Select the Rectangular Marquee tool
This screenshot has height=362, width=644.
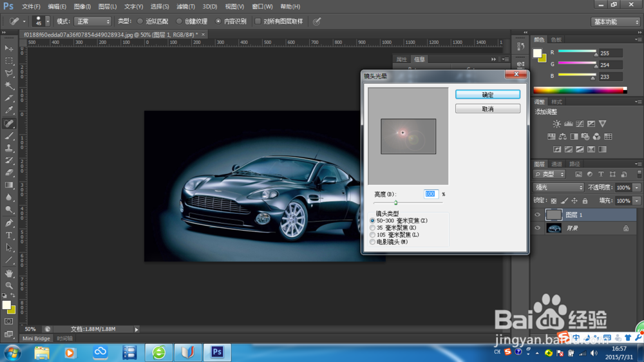8,61
